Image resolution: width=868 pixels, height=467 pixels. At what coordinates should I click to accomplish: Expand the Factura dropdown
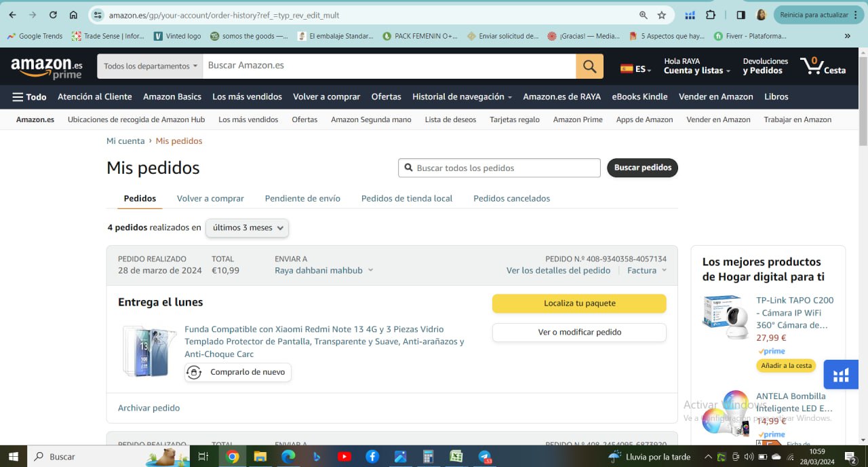[646, 270]
